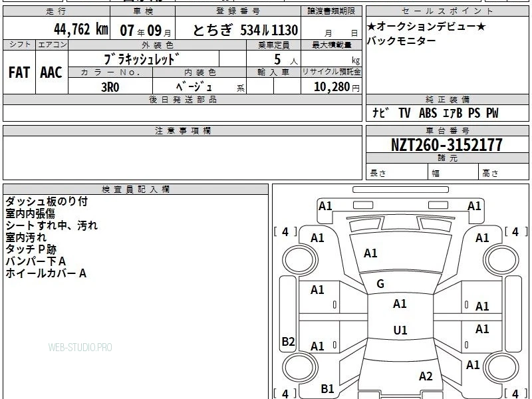The width and height of the screenshot is (532, 399).
Task: Click the A2 mark on the car diagram
Action: (426, 376)
